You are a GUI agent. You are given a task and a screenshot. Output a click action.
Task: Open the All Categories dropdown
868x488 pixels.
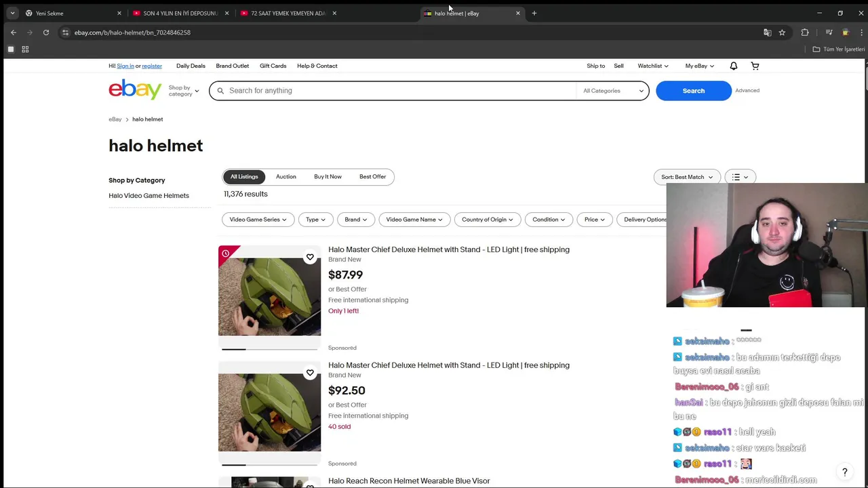tap(613, 91)
